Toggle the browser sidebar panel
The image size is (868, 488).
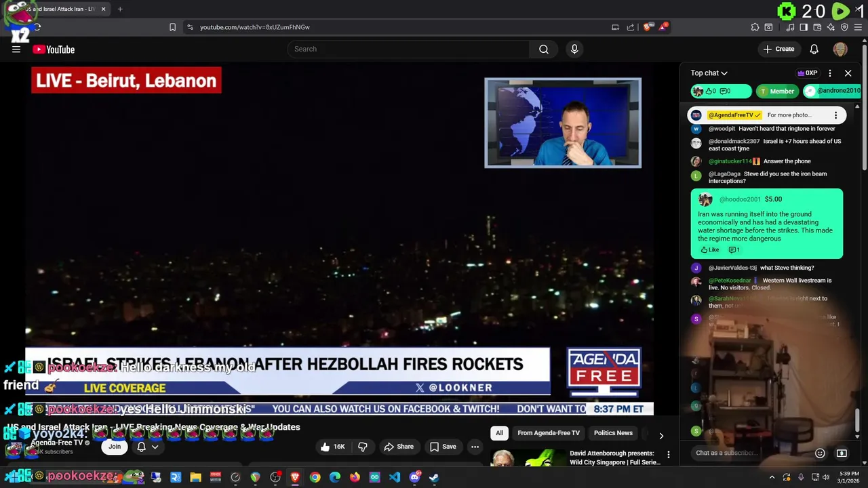(x=804, y=27)
